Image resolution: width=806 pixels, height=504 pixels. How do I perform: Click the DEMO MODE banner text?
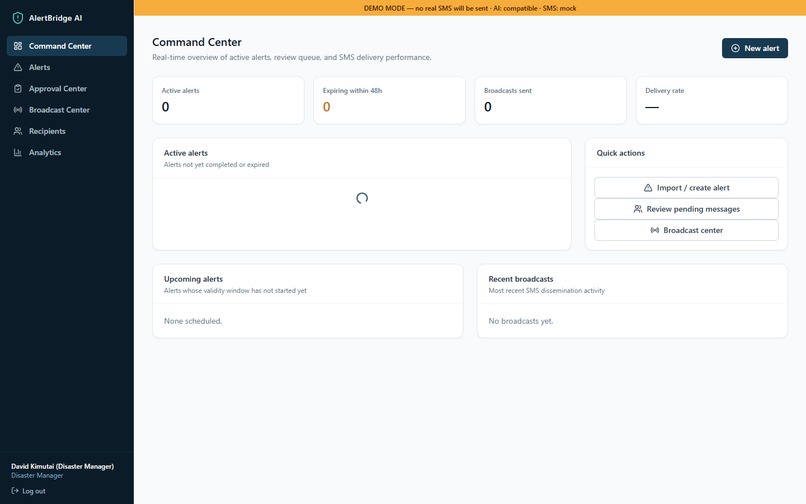click(470, 8)
